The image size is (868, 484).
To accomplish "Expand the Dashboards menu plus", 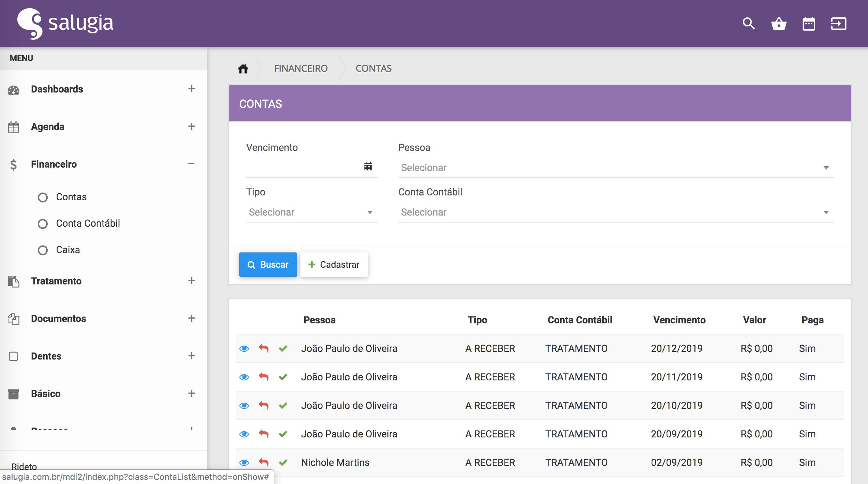I will click(192, 89).
